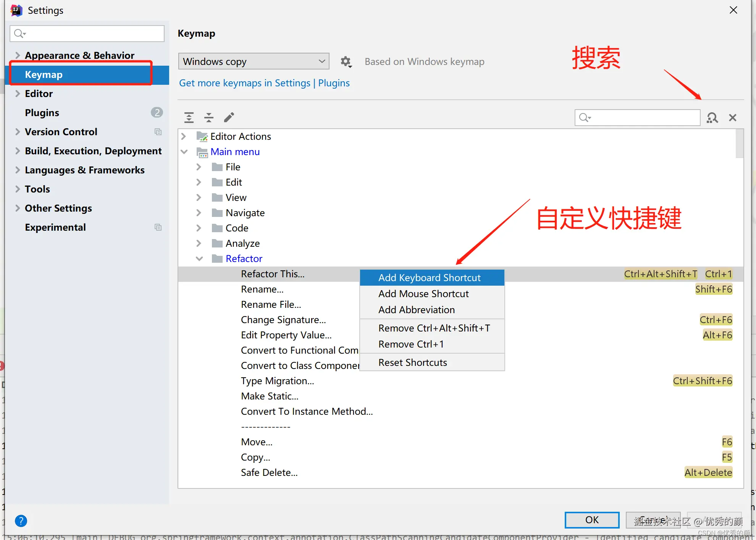Open Find Actions by Shortcut icon
The image size is (756, 540).
tap(712, 118)
